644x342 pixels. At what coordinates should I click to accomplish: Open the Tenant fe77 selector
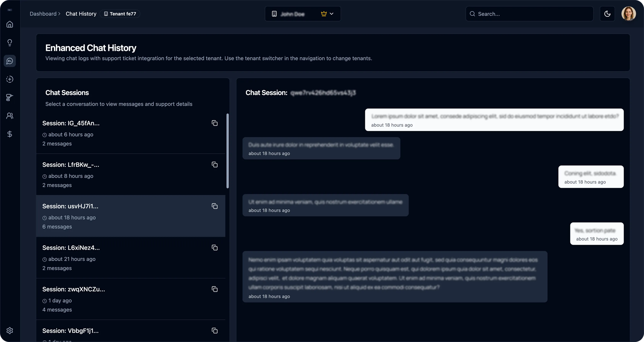point(120,14)
